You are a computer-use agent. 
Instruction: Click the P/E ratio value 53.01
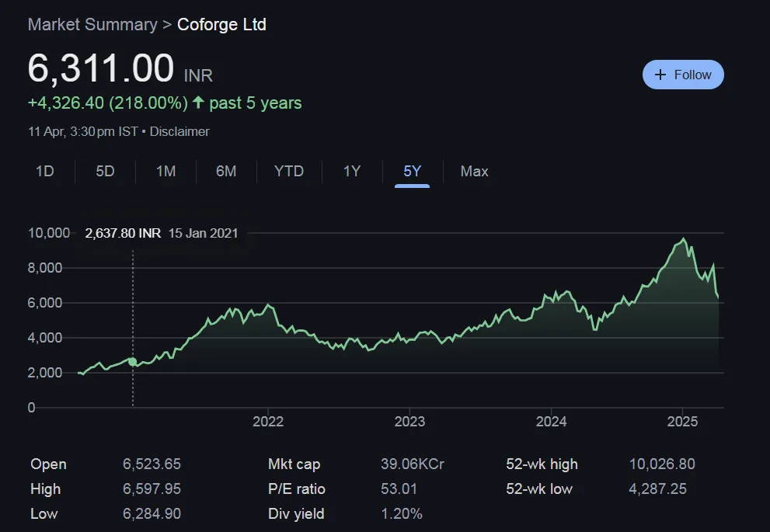(399, 489)
